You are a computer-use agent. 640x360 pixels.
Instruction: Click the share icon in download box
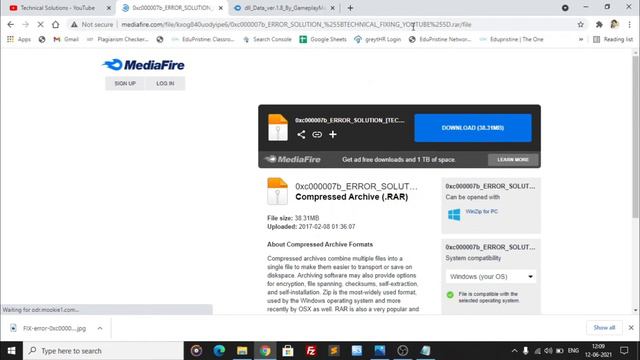[x=301, y=134]
